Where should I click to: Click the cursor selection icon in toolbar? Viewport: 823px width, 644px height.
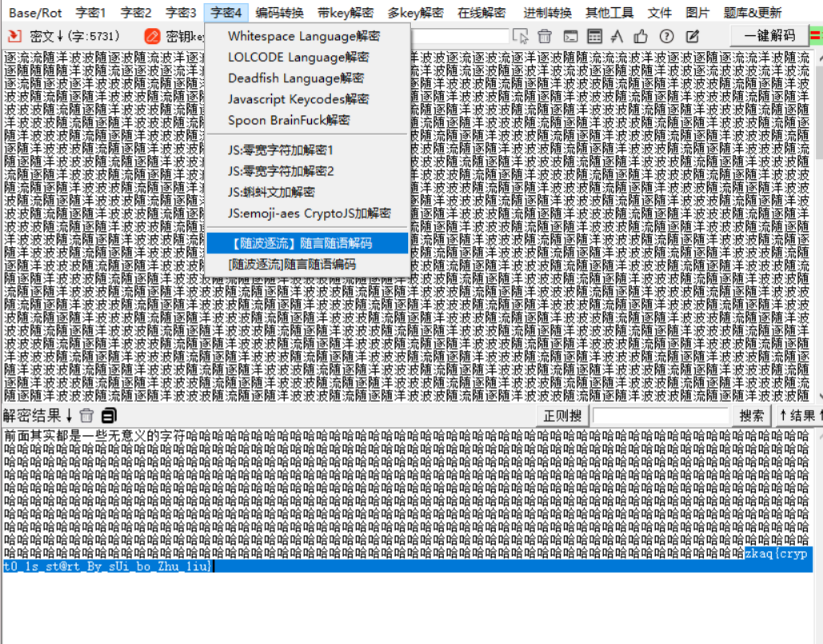point(521,36)
